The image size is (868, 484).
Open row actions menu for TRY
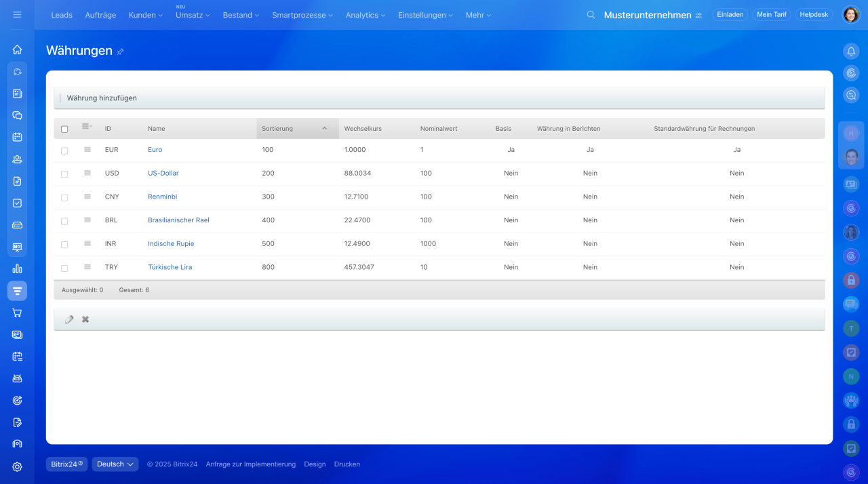[87, 267]
